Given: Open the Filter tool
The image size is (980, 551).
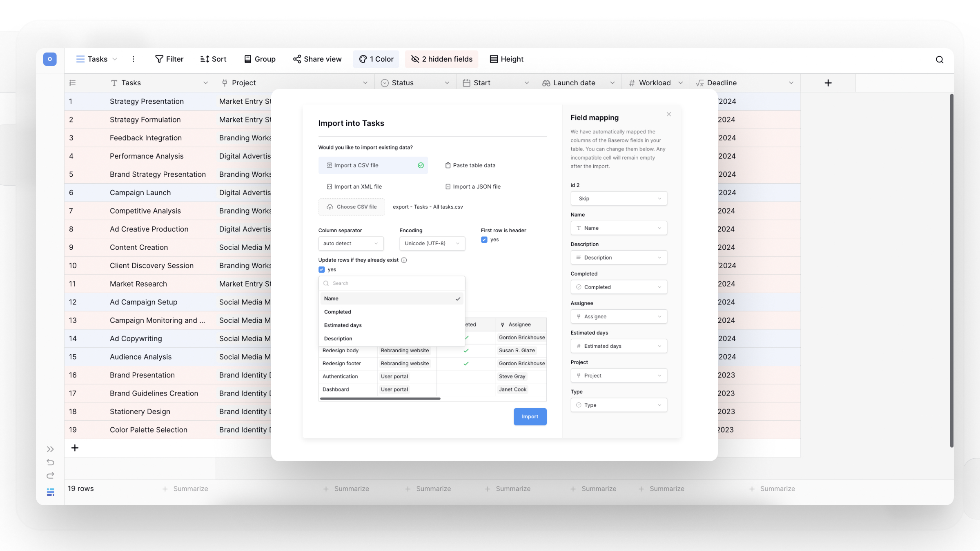Looking at the screenshot, I should [169, 59].
